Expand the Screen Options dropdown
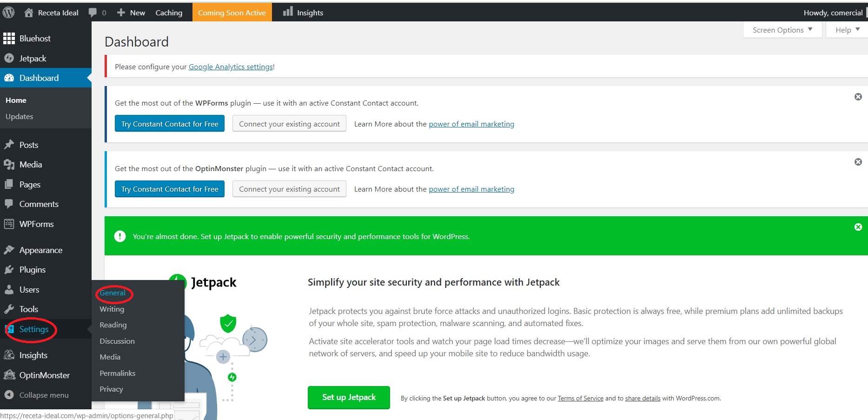The height and width of the screenshot is (420, 868). (x=782, y=30)
